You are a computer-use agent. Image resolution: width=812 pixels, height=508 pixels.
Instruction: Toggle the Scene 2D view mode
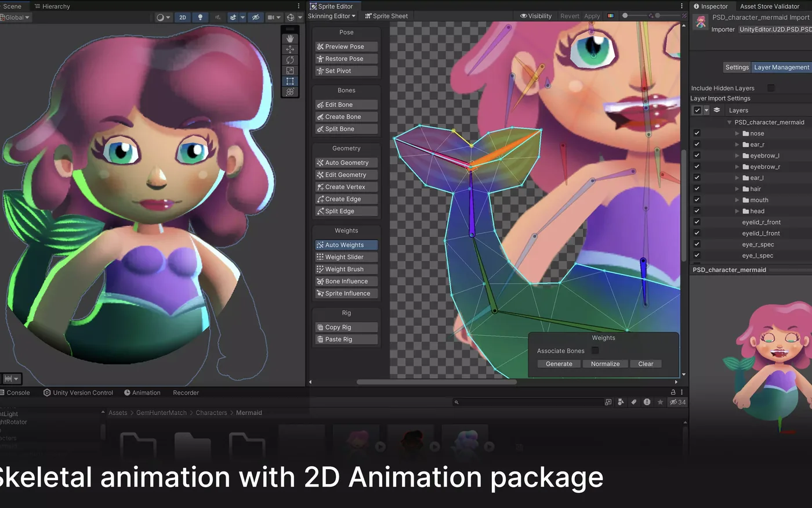click(x=183, y=17)
